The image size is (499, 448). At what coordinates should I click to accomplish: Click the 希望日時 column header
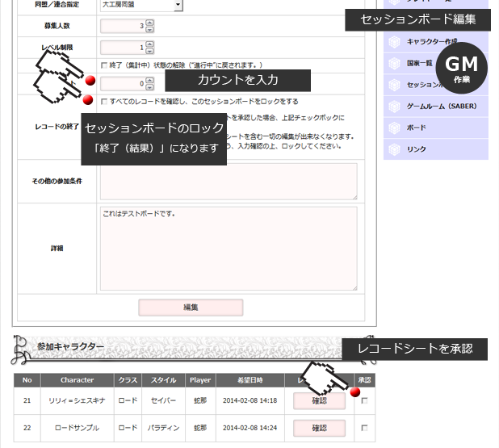250,380
